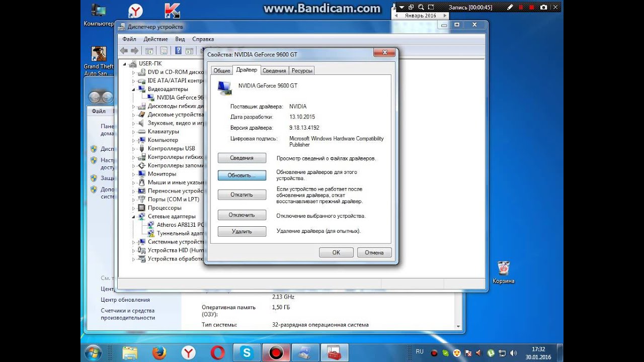The width and height of the screenshot is (644, 362).
Task: Launch Firefox from the taskbar
Action: [159, 352]
